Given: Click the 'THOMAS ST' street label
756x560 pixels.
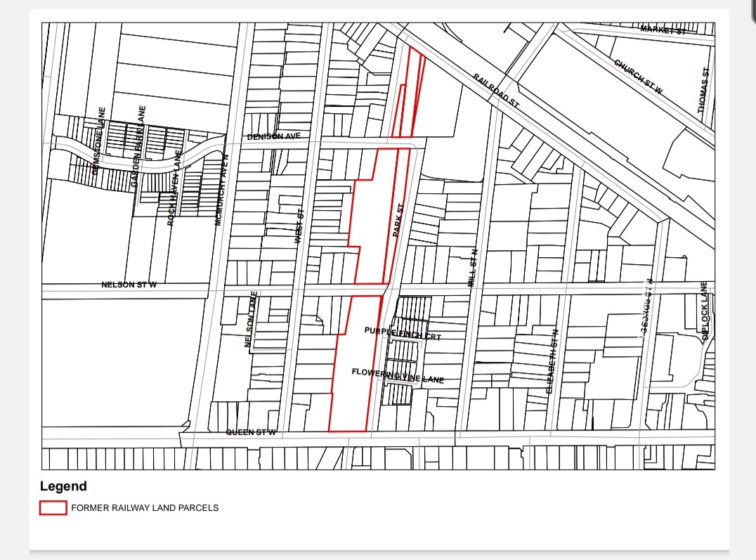Looking at the screenshot, I should [x=703, y=91].
